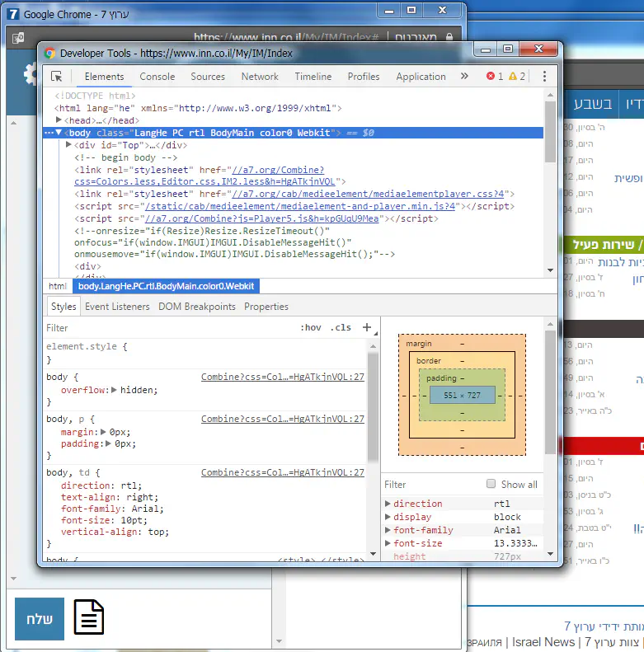
Task: Click the document icon beside the send button
Action: tap(89, 617)
